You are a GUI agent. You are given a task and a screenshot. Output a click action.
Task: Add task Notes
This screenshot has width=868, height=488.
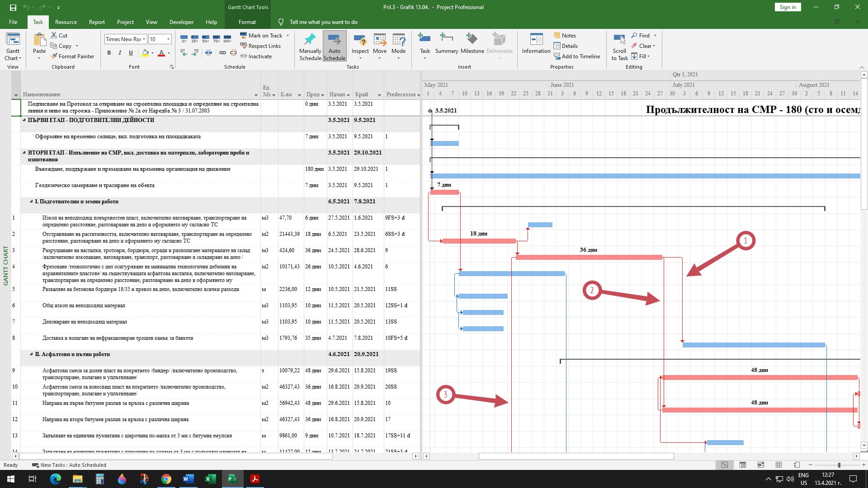click(x=565, y=36)
